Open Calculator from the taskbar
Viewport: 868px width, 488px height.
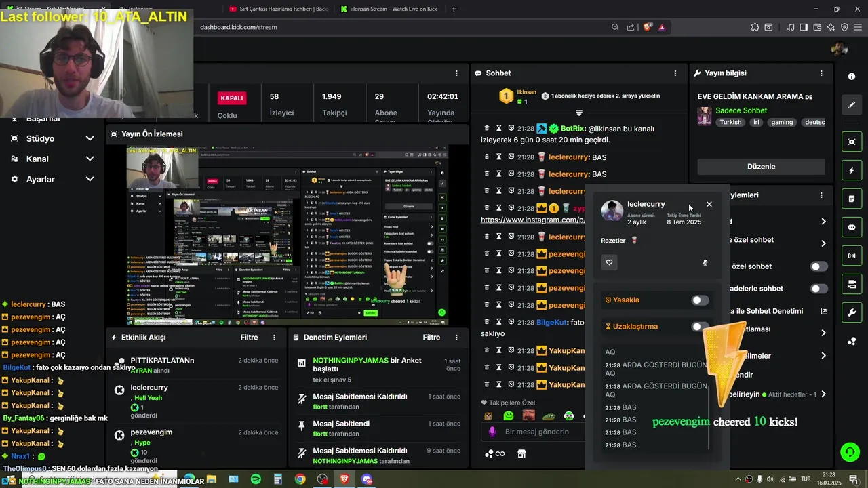278,479
